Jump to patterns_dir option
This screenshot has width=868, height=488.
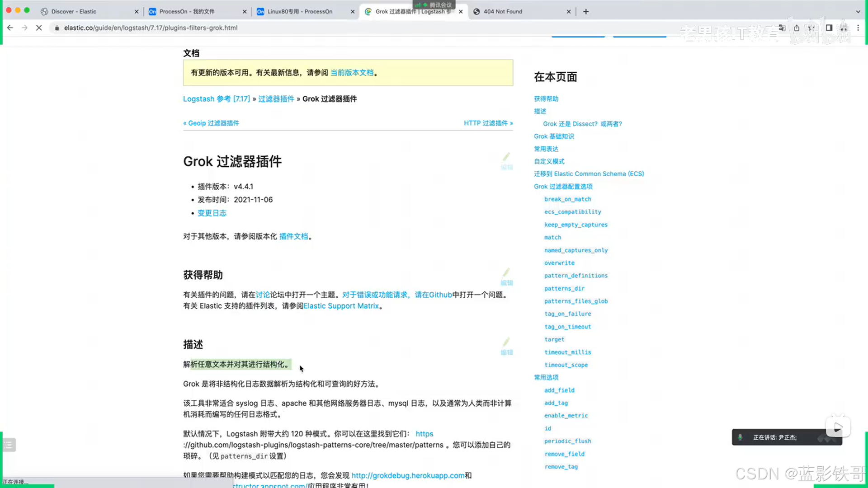[x=564, y=288]
